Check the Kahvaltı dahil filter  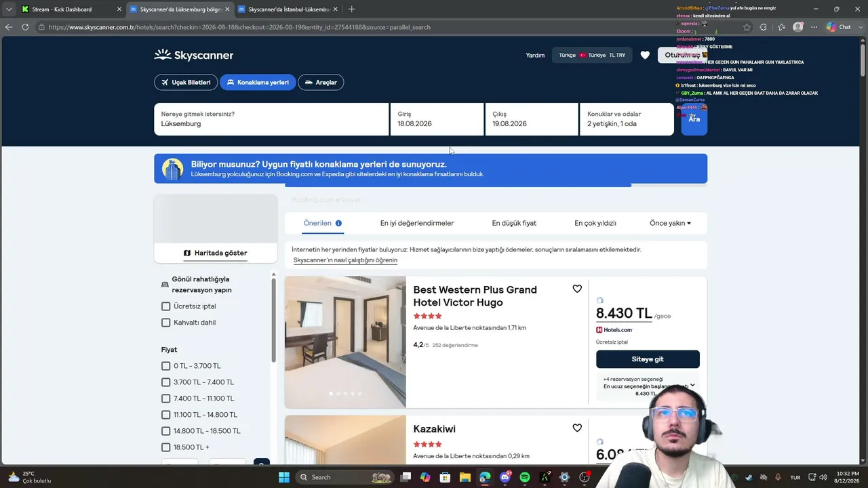tap(165, 323)
